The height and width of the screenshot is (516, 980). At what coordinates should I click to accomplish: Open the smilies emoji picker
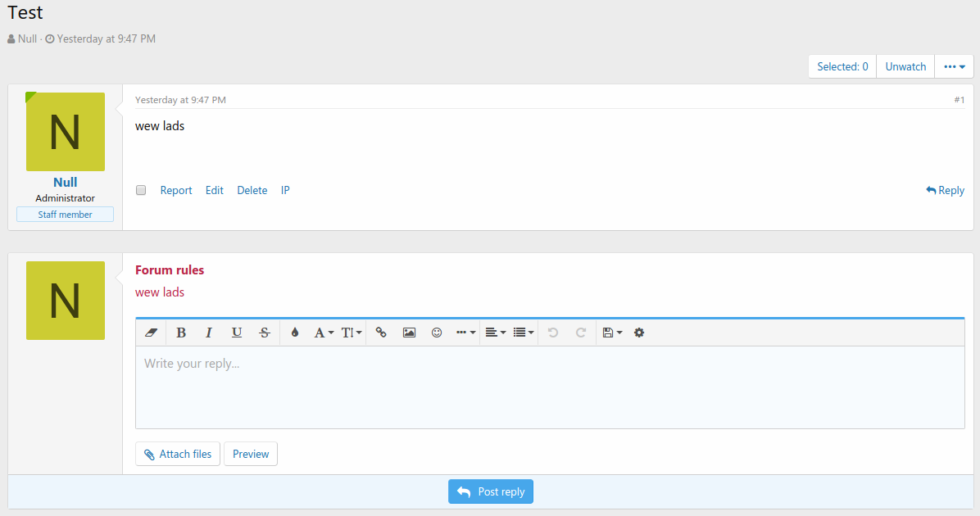pos(437,333)
